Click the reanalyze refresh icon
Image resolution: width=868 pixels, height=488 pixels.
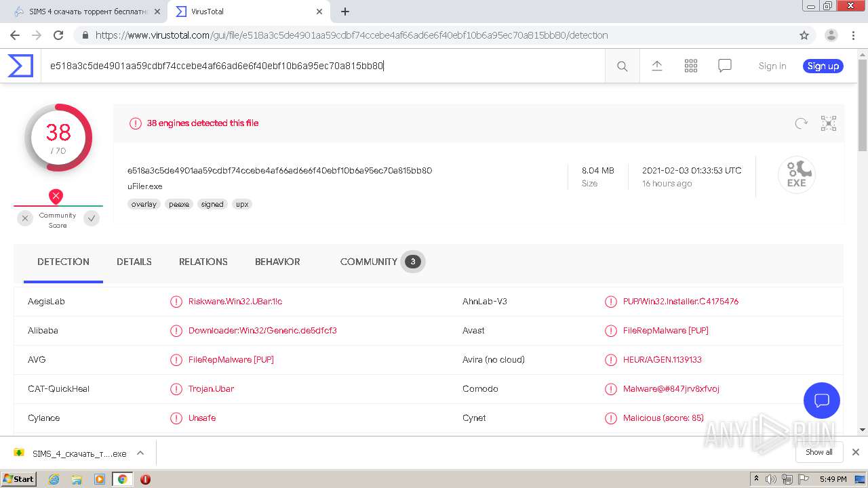pos(802,123)
